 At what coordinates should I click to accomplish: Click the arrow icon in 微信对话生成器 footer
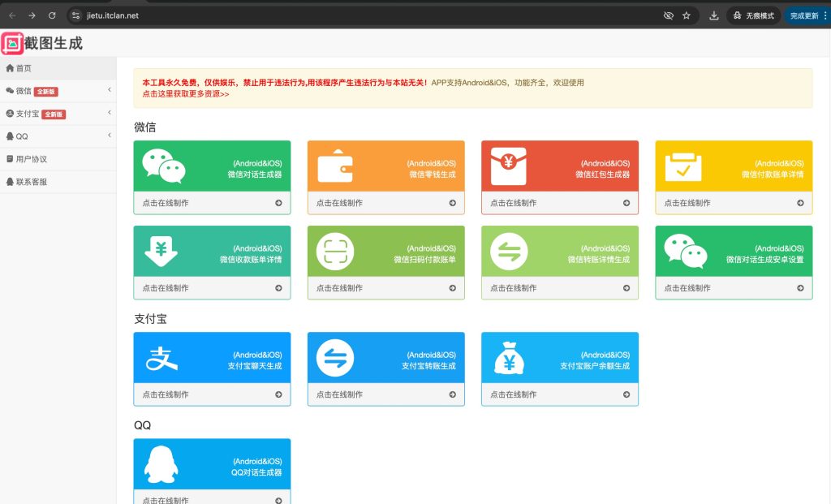[279, 203]
